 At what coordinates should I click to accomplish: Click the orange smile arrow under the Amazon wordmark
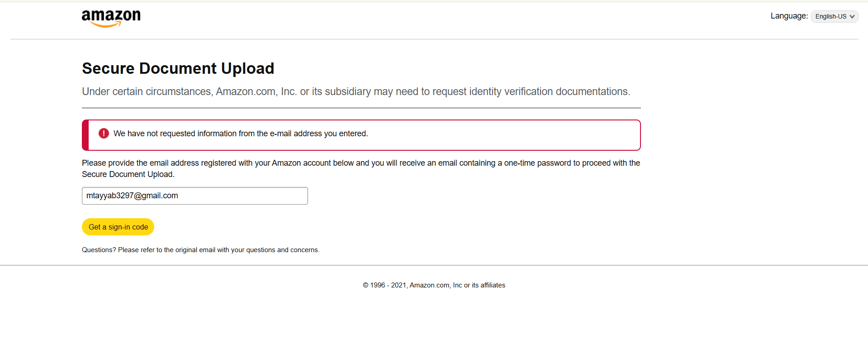tap(106, 24)
